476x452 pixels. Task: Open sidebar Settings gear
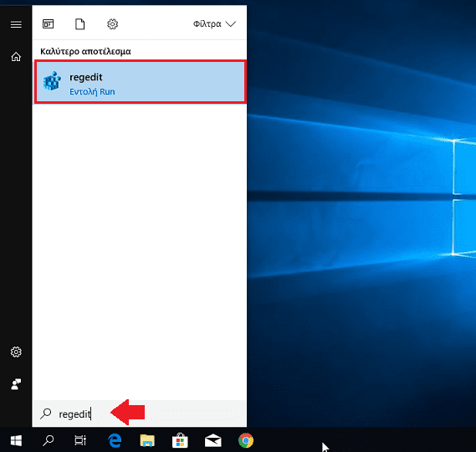tap(16, 352)
